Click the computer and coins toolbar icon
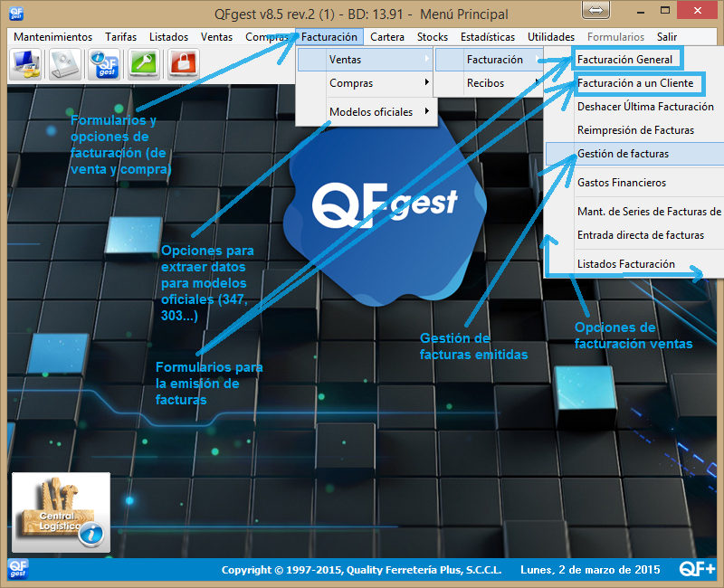This screenshot has height=588, width=724. pos(27,64)
